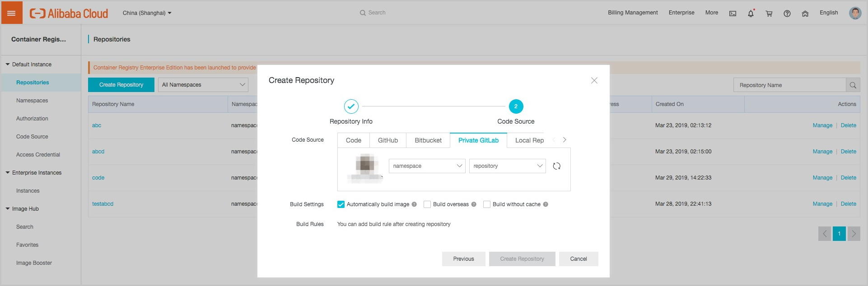This screenshot has height=286, width=868.
Task: Click page 1 in pagination
Action: point(839,234)
